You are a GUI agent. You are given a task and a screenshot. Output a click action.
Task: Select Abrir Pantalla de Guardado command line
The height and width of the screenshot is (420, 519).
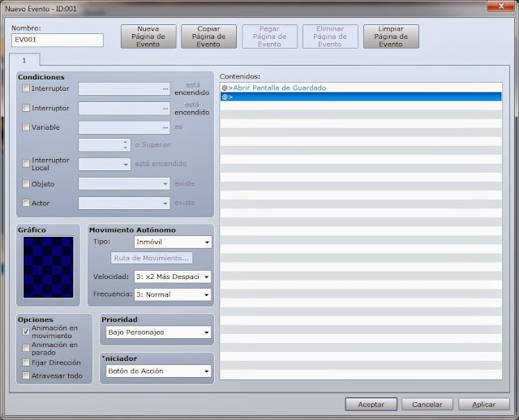tap(361, 88)
